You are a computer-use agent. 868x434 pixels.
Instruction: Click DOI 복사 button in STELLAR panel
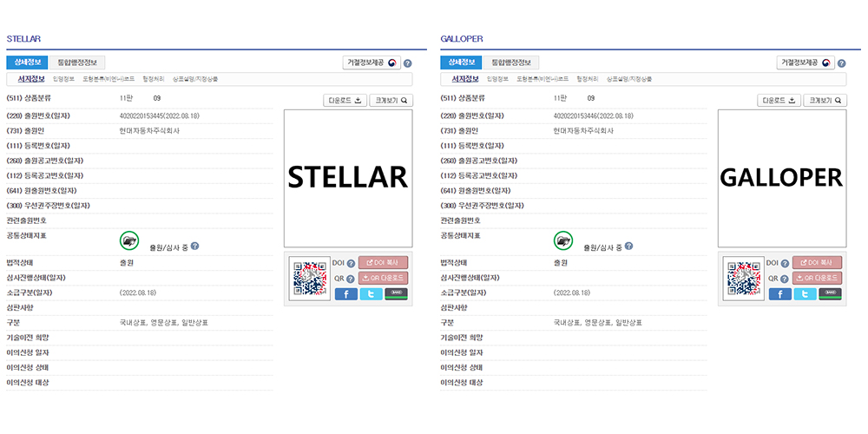coord(383,262)
